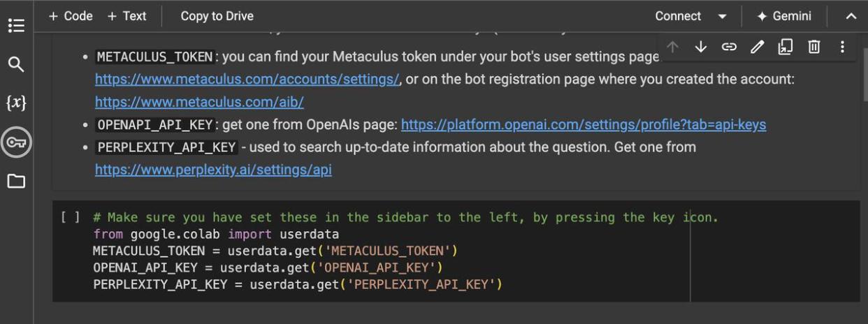This screenshot has width=868, height=324.
Task: Click Copy to Drive
Action: (217, 16)
